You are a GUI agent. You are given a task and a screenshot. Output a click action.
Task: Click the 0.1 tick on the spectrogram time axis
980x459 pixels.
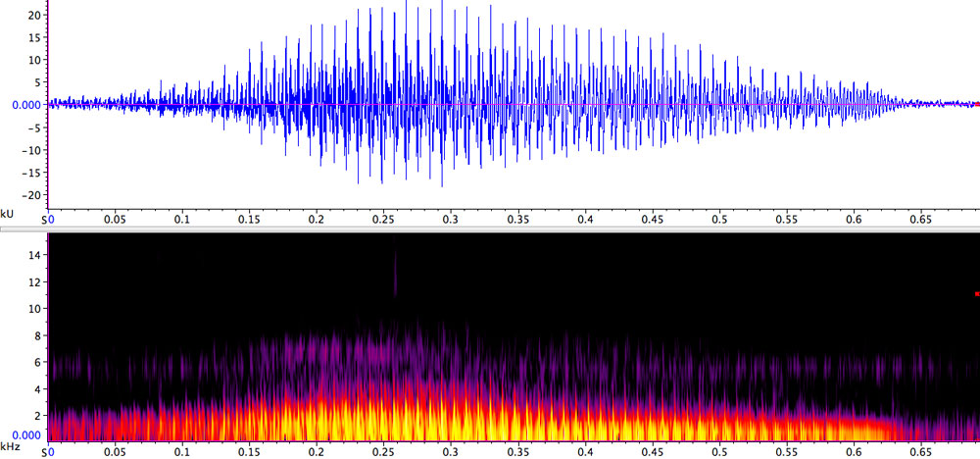tap(182, 453)
